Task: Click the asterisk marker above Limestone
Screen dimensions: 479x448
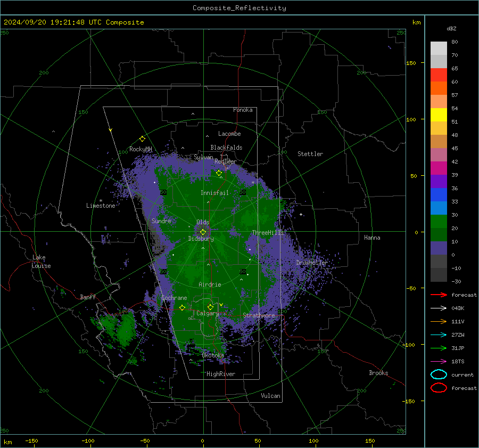Action: pyautogui.click(x=101, y=201)
